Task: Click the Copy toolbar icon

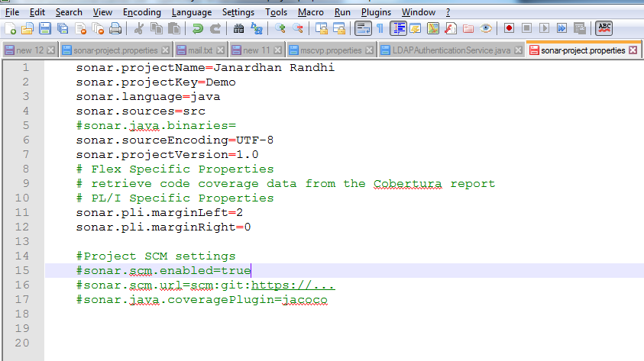Action: coord(157,28)
